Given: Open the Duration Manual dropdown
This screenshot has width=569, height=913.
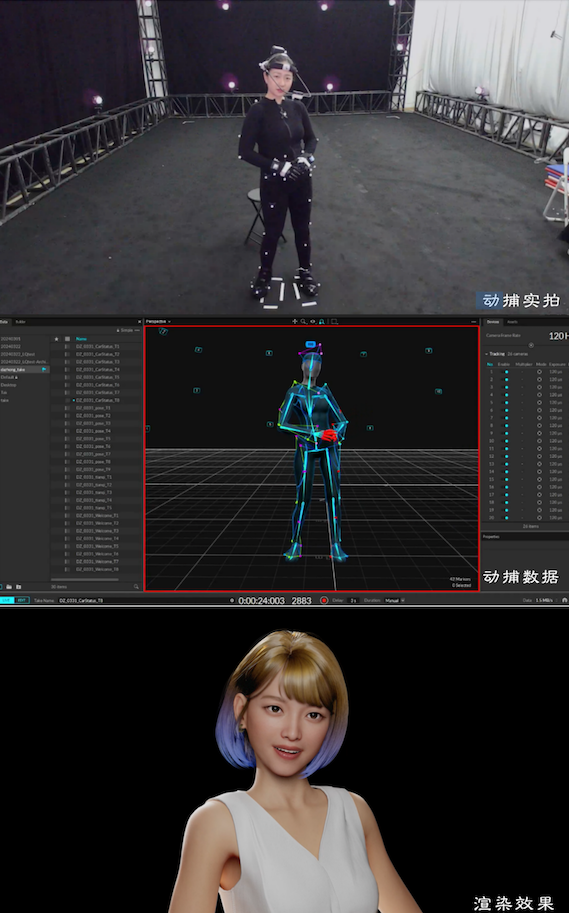Looking at the screenshot, I should pyautogui.click(x=394, y=600).
